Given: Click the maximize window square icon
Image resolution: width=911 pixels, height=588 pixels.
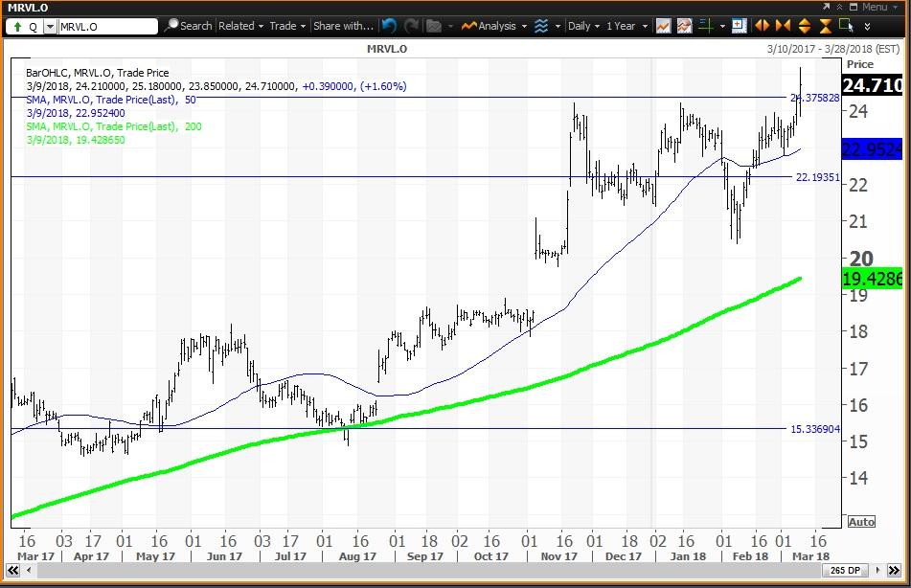Looking at the screenshot, I should coord(854,7).
